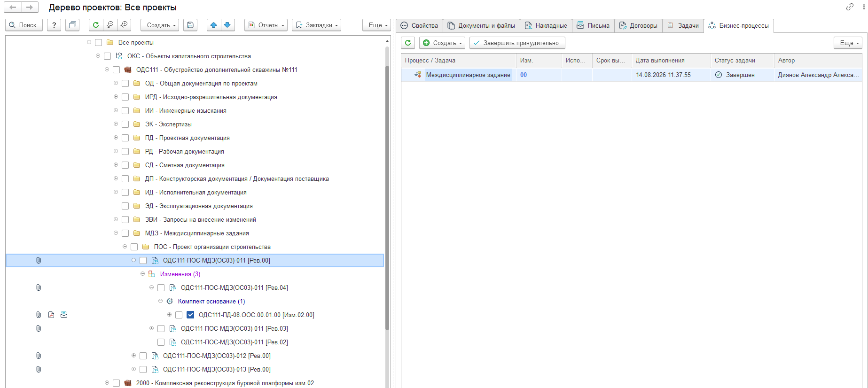The width and height of the screenshot is (868, 388).
Task: Click paperclip icon next to ОДС111-ПОС-МДЗ(ОС03)-012
Action: [x=39, y=356]
